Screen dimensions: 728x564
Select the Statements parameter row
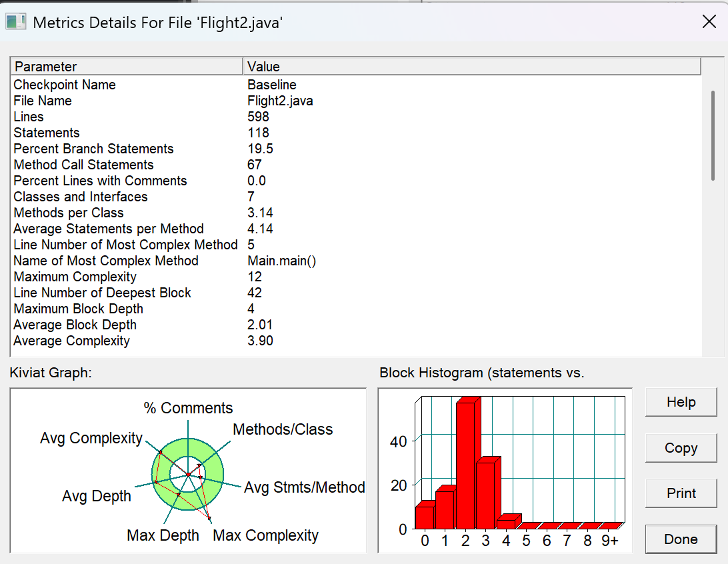click(355, 133)
